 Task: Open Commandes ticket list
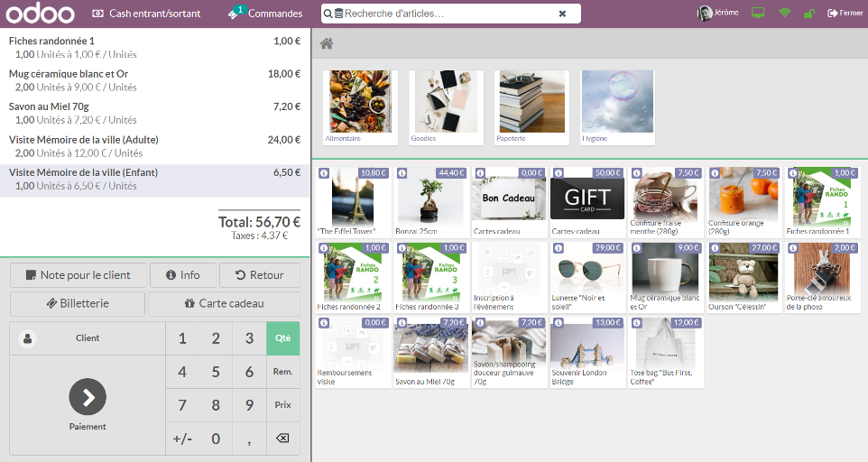[265, 14]
